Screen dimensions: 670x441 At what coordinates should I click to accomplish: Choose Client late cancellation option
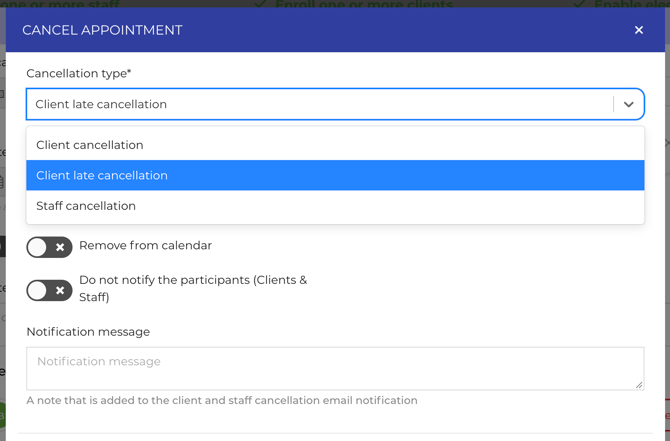pyautogui.click(x=335, y=175)
